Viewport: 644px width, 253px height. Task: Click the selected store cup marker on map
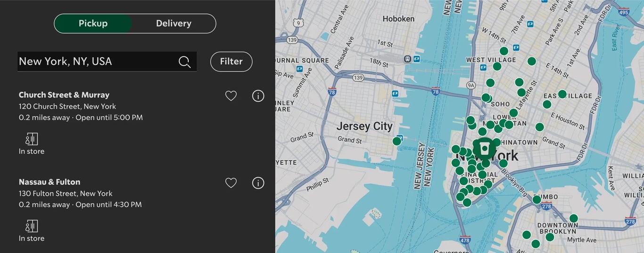click(484, 147)
